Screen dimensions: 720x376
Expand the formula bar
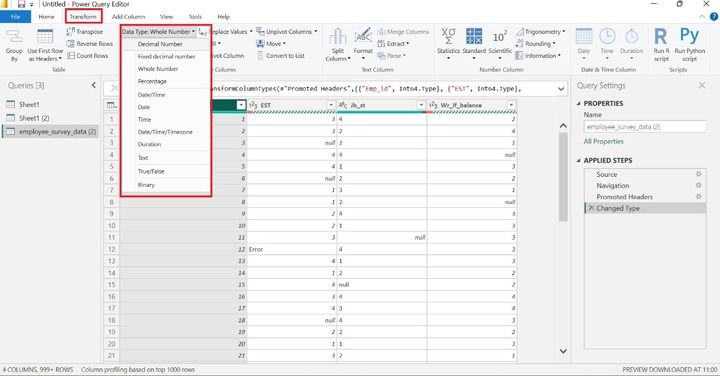click(x=561, y=89)
